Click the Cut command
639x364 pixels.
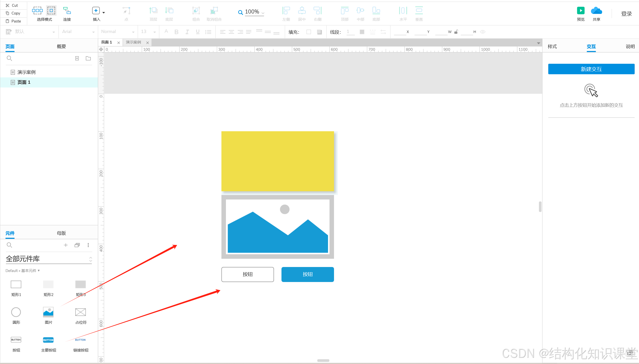(12, 5)
